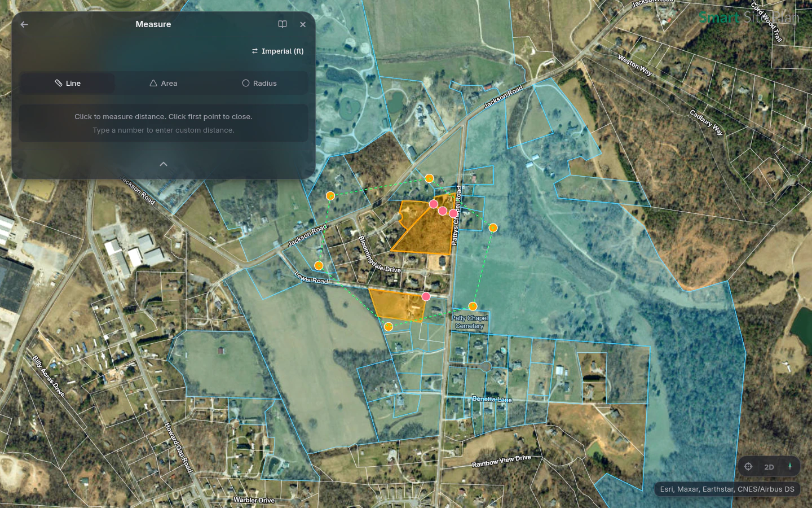Image resolution: width=812 pixels, height=508 pixels.
Task: Click the locate crosshair icon
Action: [x=748, y=467]
